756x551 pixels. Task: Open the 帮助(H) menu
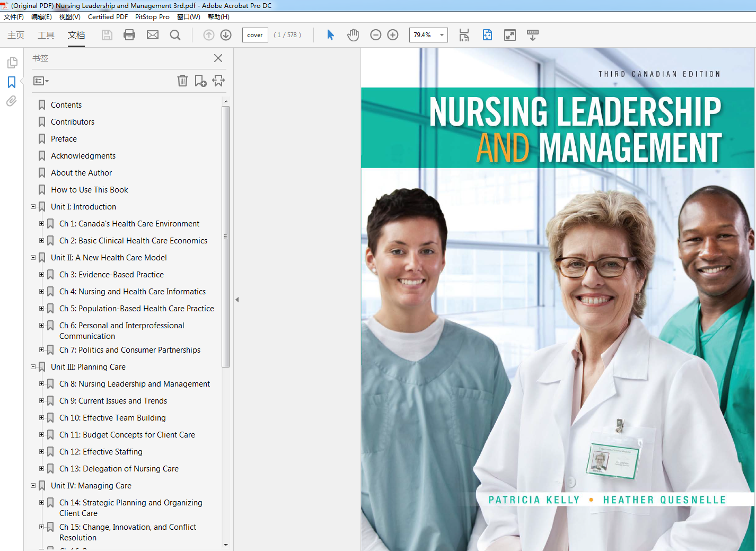coord(218,17)
